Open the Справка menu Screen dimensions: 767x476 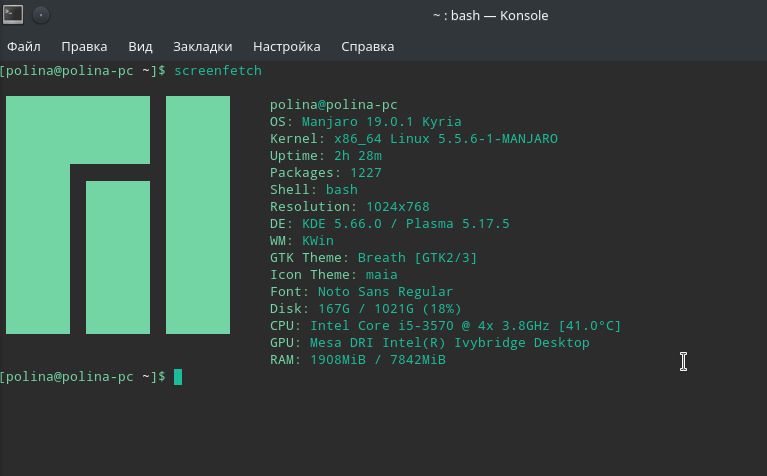[x=367, y=46]
